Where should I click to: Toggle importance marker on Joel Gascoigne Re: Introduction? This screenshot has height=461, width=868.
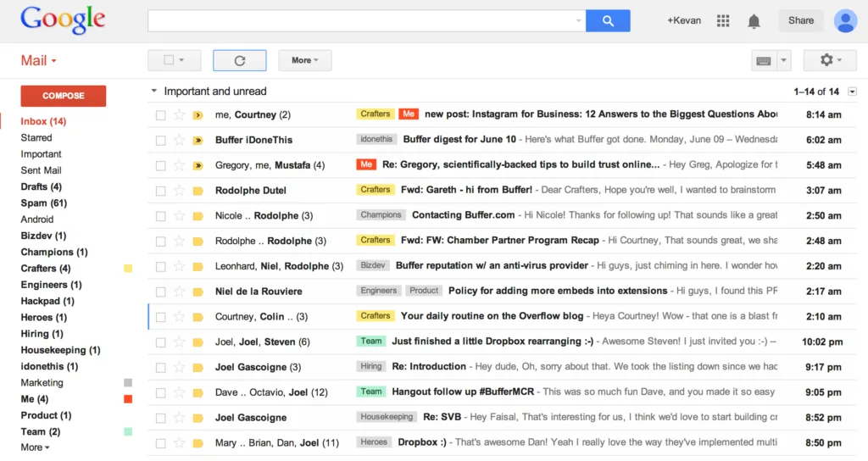(x=198, y=368)
